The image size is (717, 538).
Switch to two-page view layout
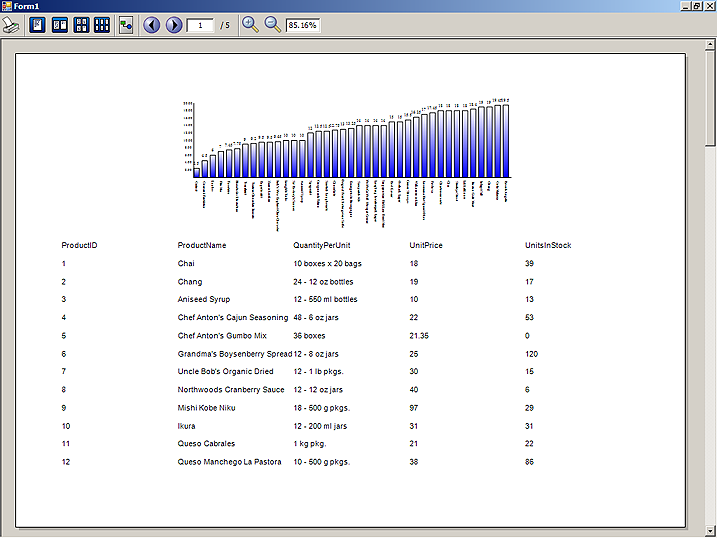click(x=59, y=25)
